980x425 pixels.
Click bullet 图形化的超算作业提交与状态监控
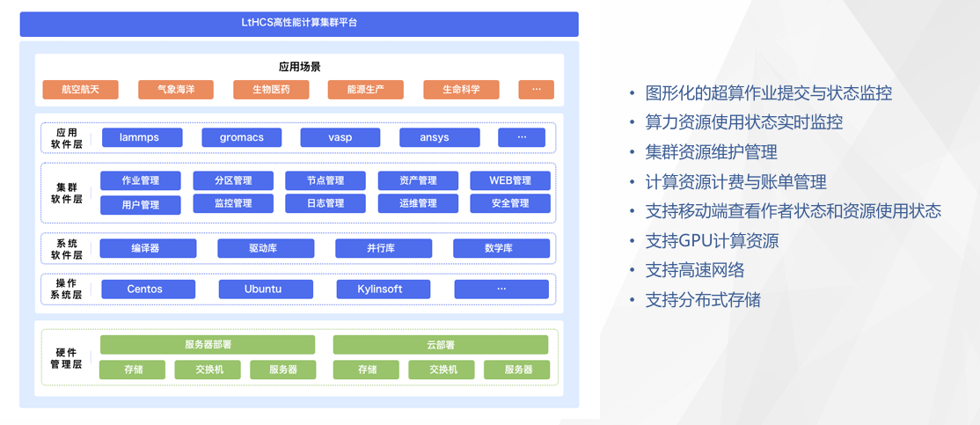tap(769, 93)
